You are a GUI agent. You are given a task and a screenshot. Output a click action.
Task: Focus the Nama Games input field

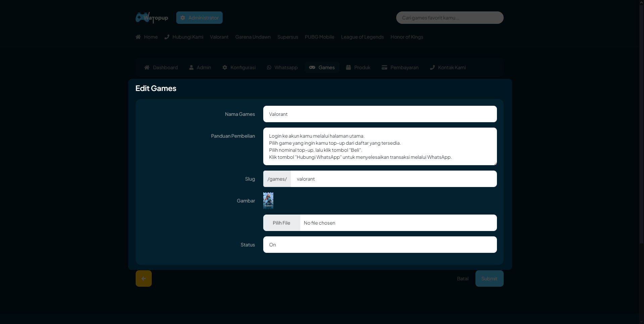[380, 114]
